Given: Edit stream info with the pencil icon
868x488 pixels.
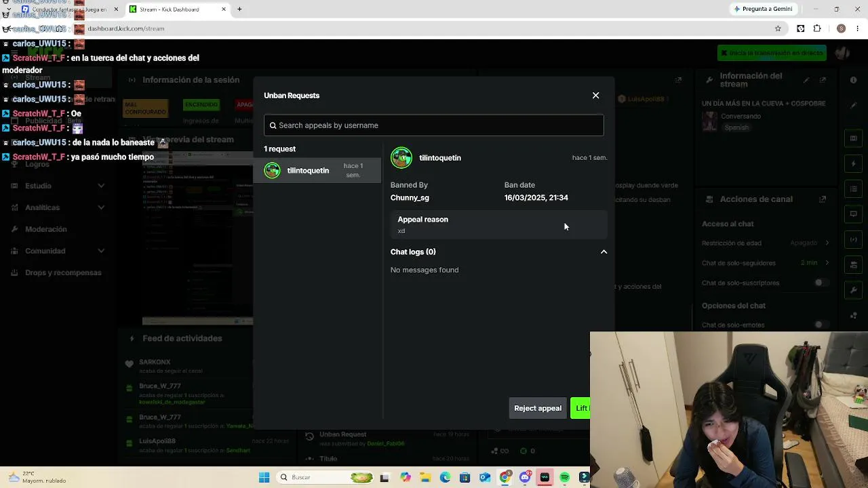Looking at the screenshot, I should coord(806,80).
